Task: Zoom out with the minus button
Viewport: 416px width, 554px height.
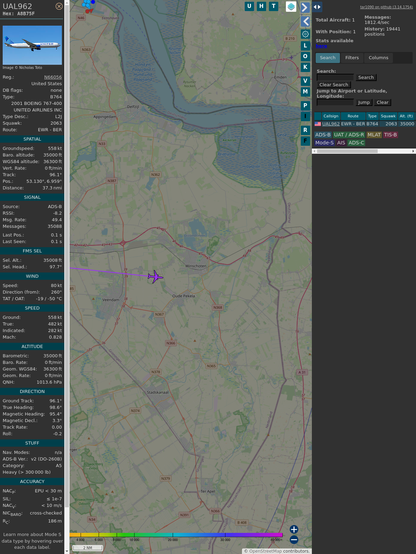Action: tap(294, 540)
